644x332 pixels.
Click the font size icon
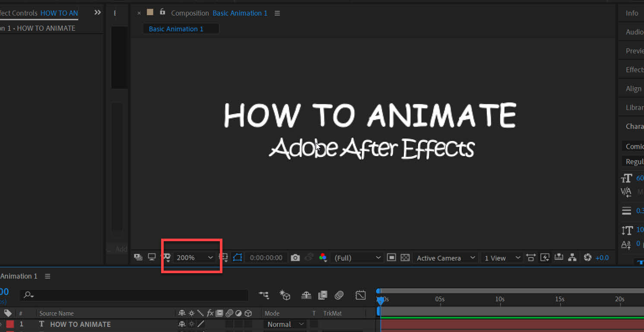click(627, 178)
